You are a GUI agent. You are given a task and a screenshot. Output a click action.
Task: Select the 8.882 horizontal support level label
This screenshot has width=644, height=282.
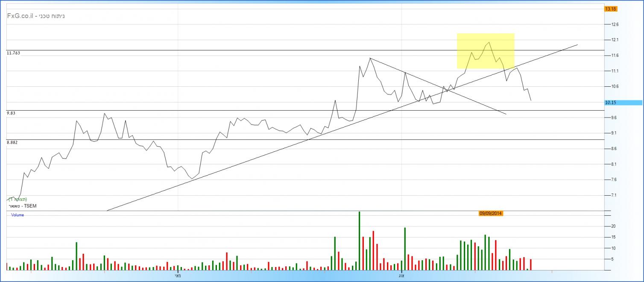[x=12, y=142]
